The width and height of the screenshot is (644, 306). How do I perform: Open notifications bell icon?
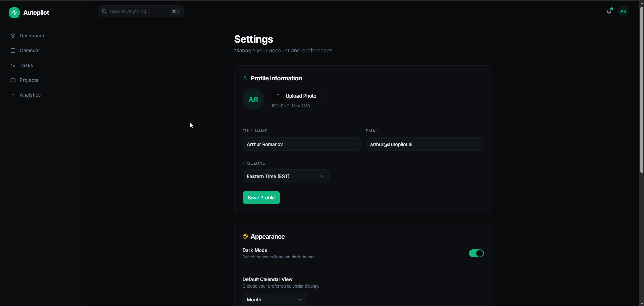(x=609, y=11)
